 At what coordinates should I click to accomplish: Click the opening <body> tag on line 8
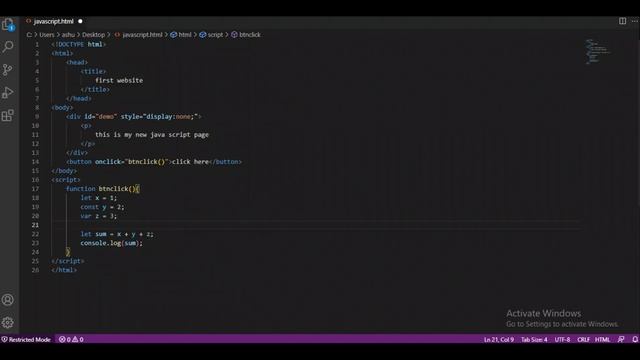62,107
